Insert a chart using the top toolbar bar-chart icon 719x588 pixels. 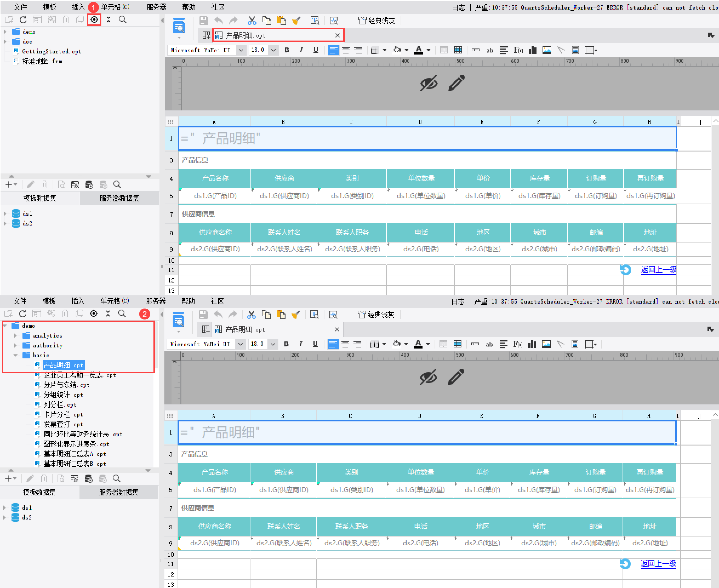tap(532, 50)
